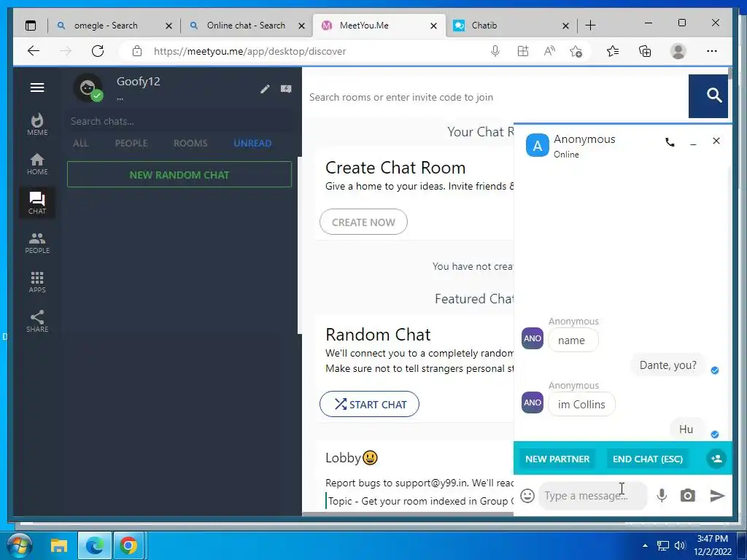Select the ROOMS chats filter tab
Screen dimensions: 747x560
coord(190,144)
